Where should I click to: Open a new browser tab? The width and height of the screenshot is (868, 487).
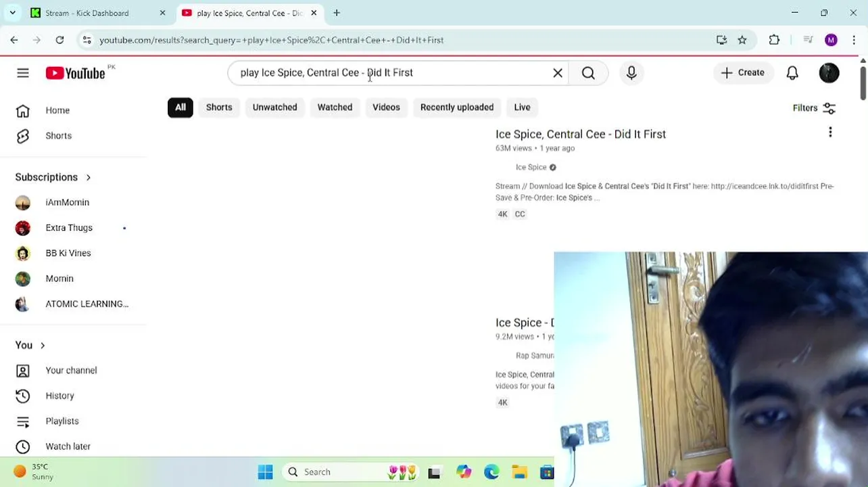337,13
